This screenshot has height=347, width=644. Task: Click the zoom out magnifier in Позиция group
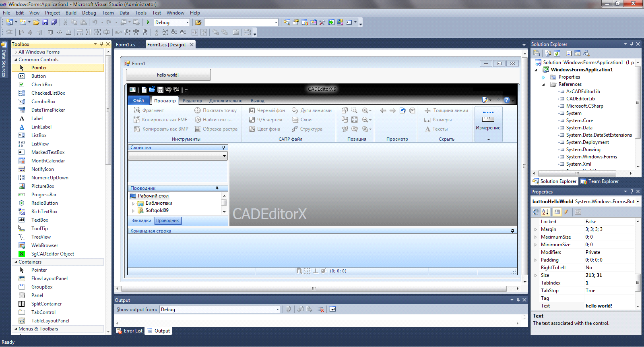[x=365, y=120]
